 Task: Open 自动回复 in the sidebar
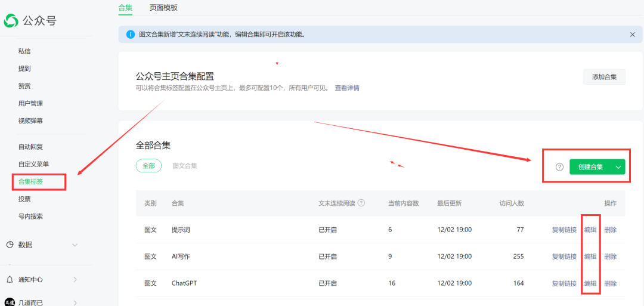[x=31, y=147]
